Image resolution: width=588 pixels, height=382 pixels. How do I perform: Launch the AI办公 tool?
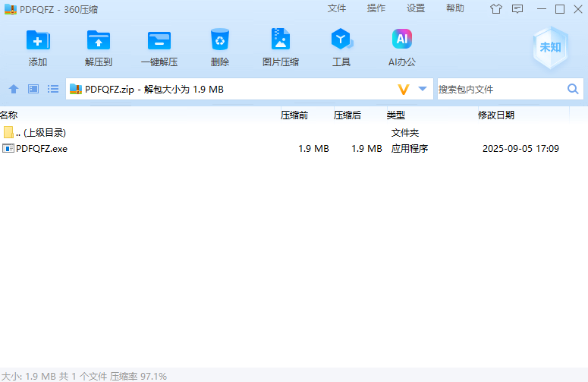(x=401, y=39)
